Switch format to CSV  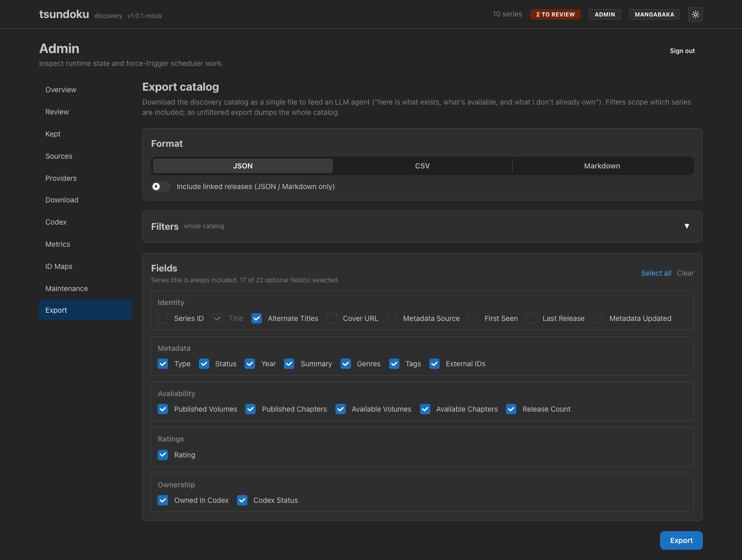click(423, 166)
